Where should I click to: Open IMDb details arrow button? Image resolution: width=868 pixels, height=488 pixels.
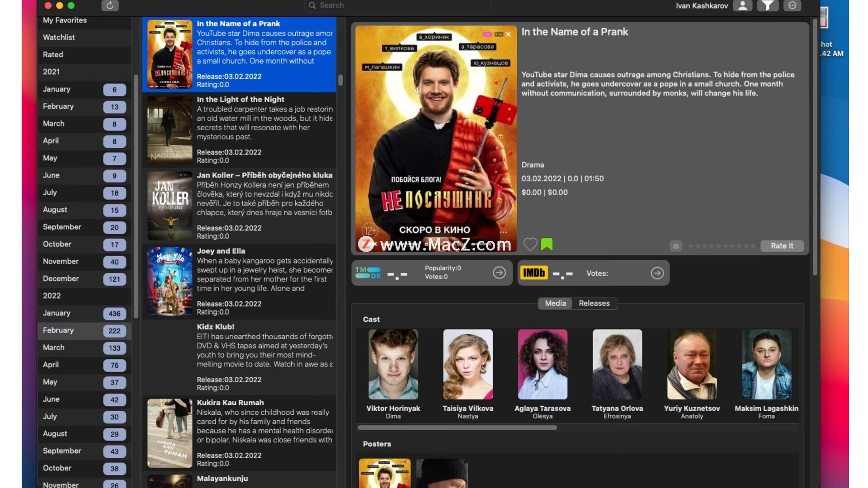657,273
